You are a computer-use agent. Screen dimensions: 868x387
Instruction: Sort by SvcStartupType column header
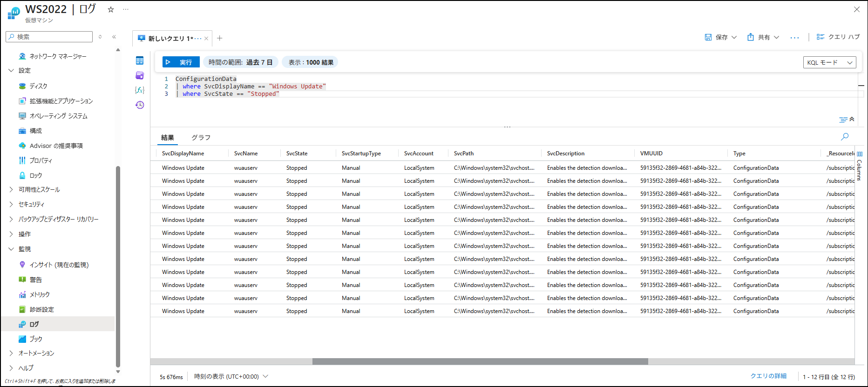click(x=361, y=153)
